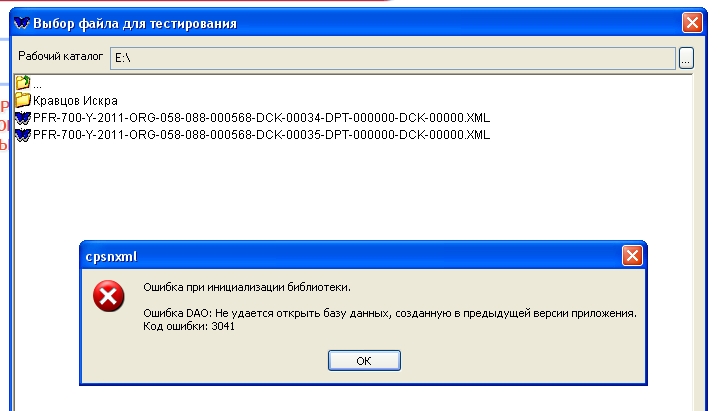Viewport: 722px width, 411px height.
Task: Select the file ending DCK-00034-DPT-000000-DCK-00000.XML
Action: click(261, 118)
